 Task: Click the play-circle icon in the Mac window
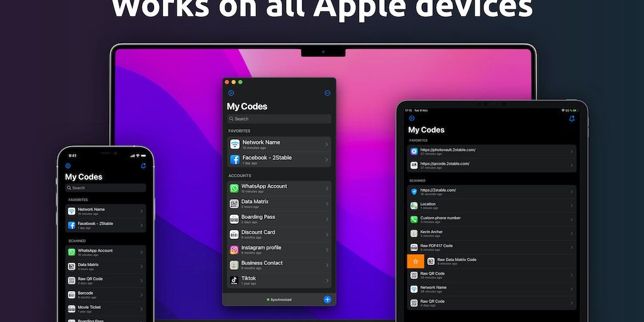[231, 93]
